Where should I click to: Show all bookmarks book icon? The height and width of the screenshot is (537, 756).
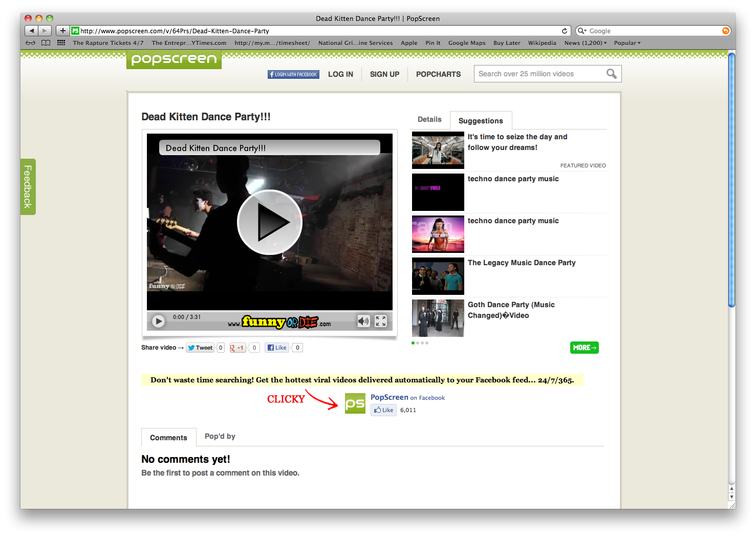pos(46,43)
